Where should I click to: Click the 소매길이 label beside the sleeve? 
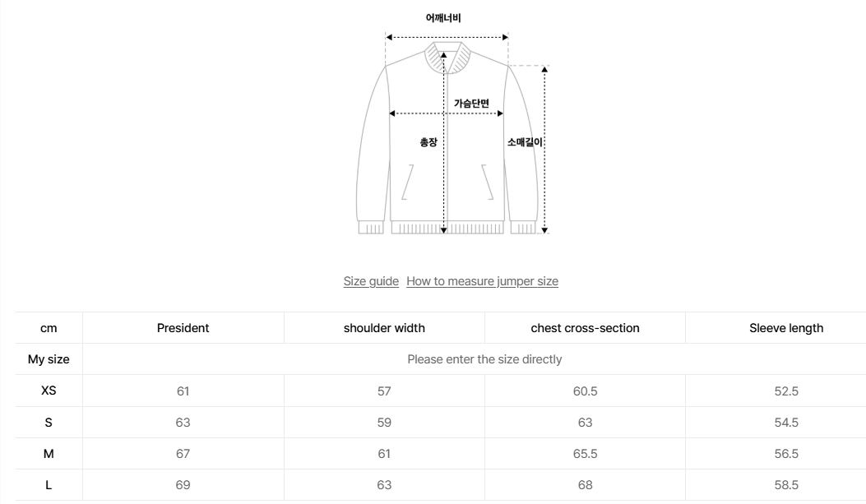pyautogui.click(x=525, y=142)
